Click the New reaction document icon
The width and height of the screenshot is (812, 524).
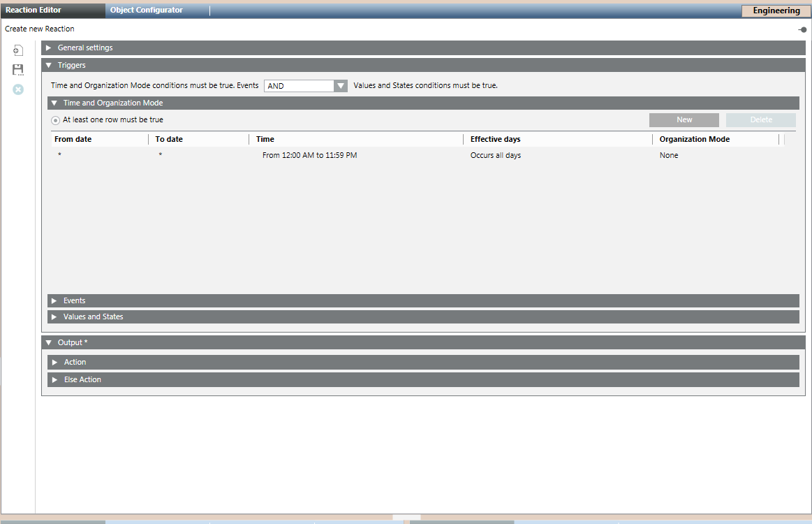(18, 50)
